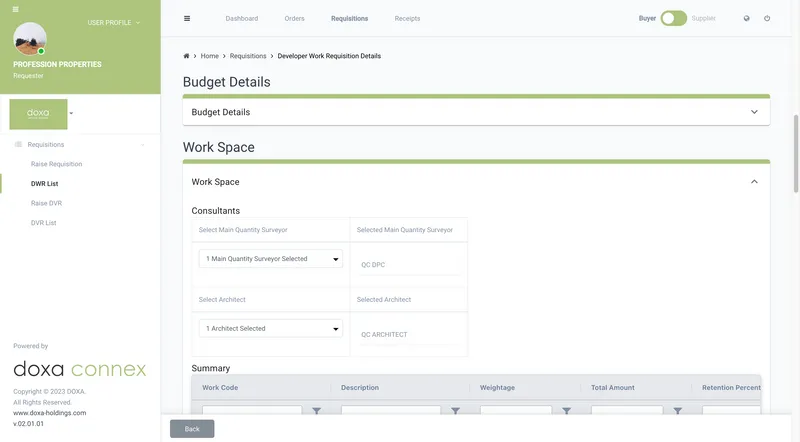The height and width of the screenshot is (442, 800).
Task: Go to the Receipts tab
Action: (407, 18)
